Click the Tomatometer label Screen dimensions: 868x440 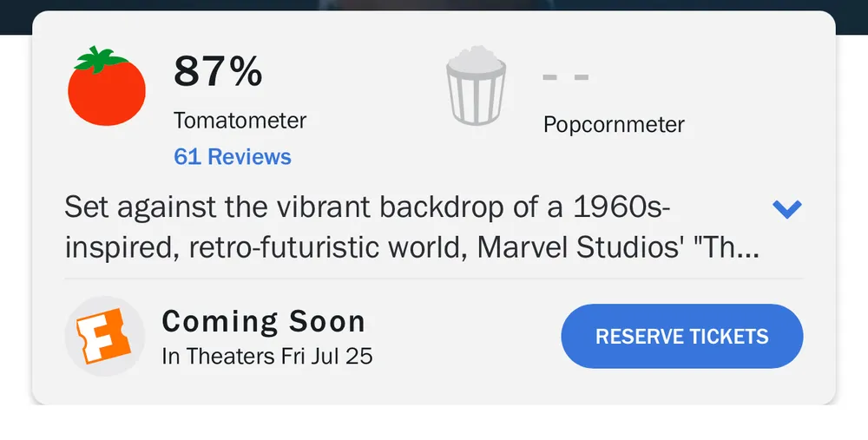click(240, 121)
